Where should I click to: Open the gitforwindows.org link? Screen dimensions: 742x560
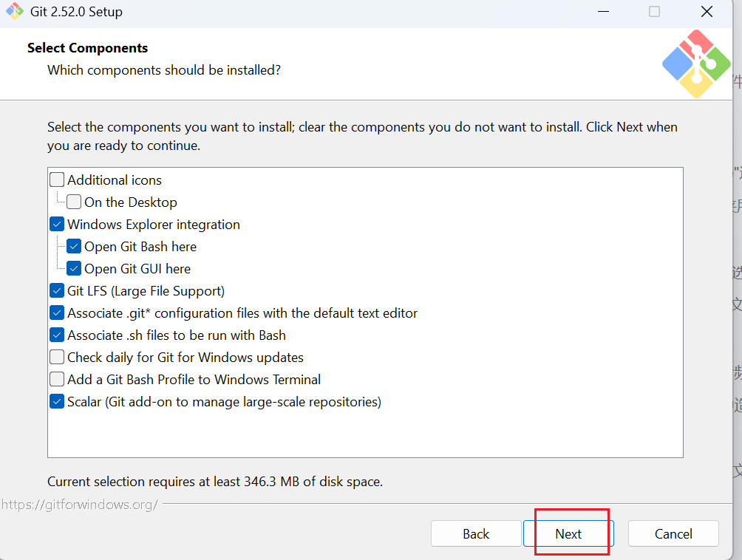[x=80, y=505]
